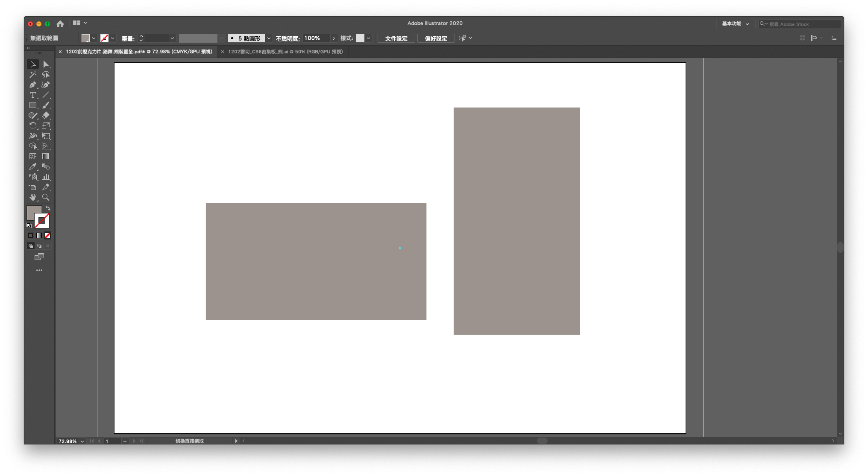Select the Selection (arrow) tool
The height and width of the screenshot is (476, 868).
33,64
